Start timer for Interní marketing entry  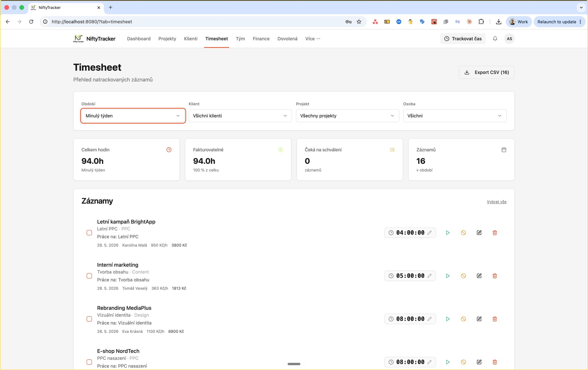448,276
